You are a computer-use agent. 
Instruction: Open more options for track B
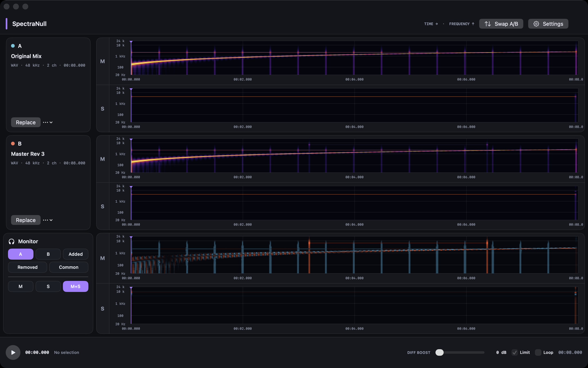click(48, 220)
